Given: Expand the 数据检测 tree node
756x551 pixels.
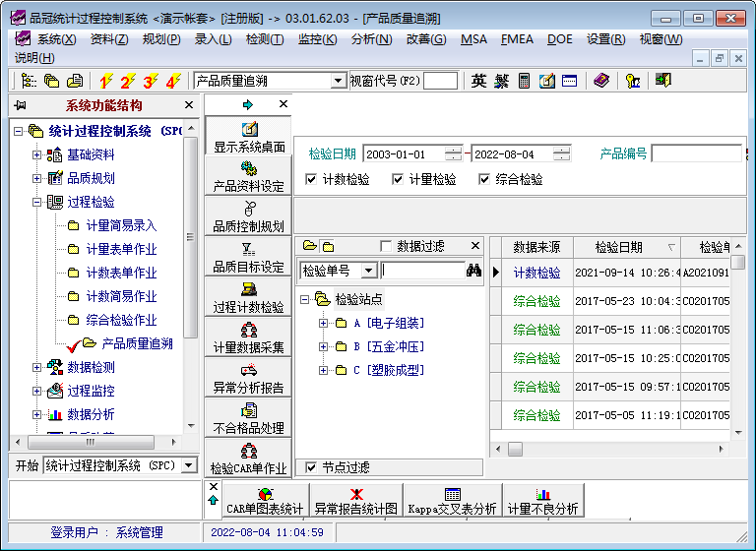Looking at the screenshot, I should (36, 367).
